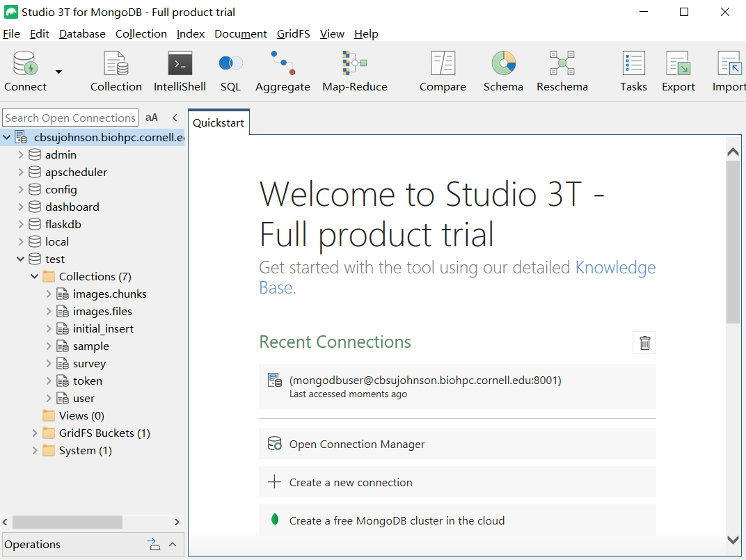Open the Reschema tool
This screenshot has height=560, width=746.
tap(562, 72)
